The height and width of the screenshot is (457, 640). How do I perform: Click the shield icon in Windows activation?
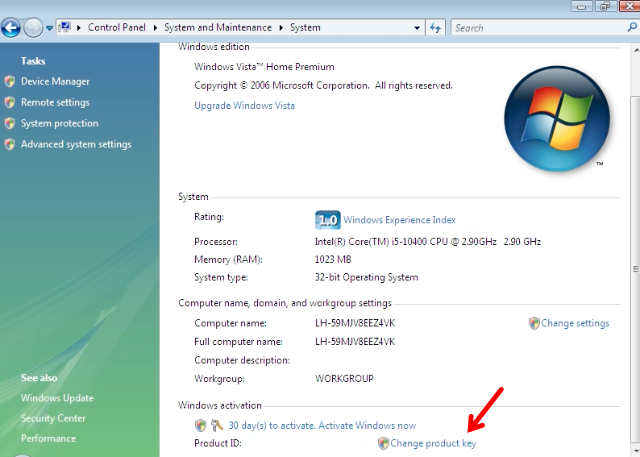click(x=200, y=426)
